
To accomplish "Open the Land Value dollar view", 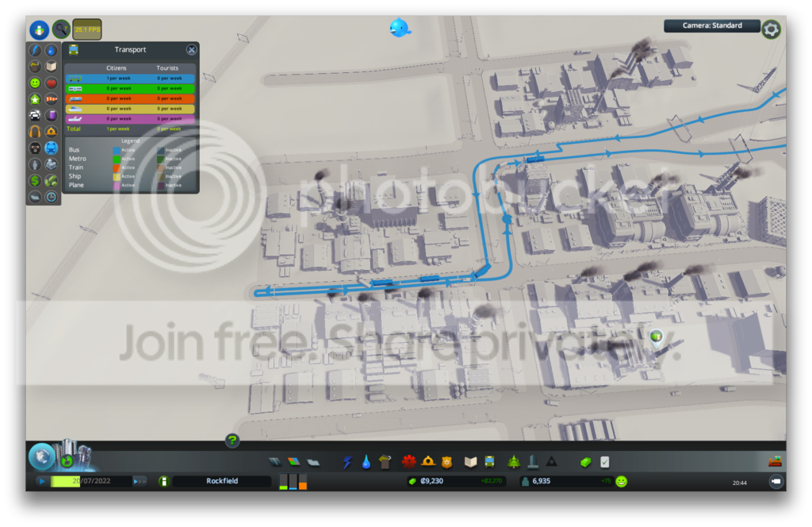I will click(35, 181).
